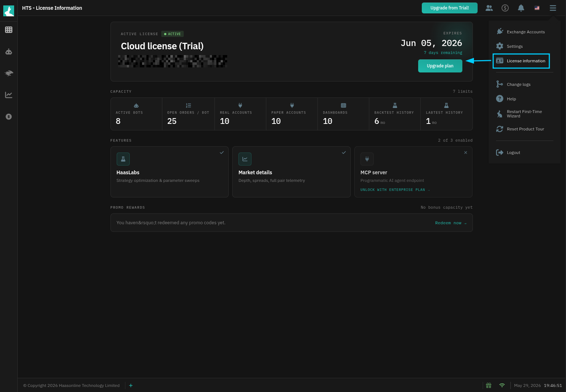
Task: Click the Change logs branch icon
Action: coord(500,84)
